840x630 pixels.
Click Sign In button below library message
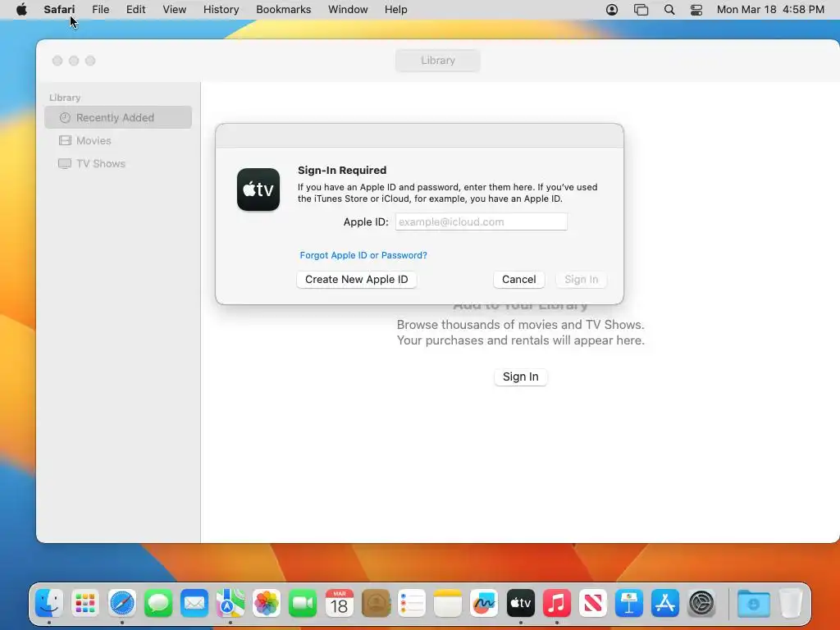(521, 377)
